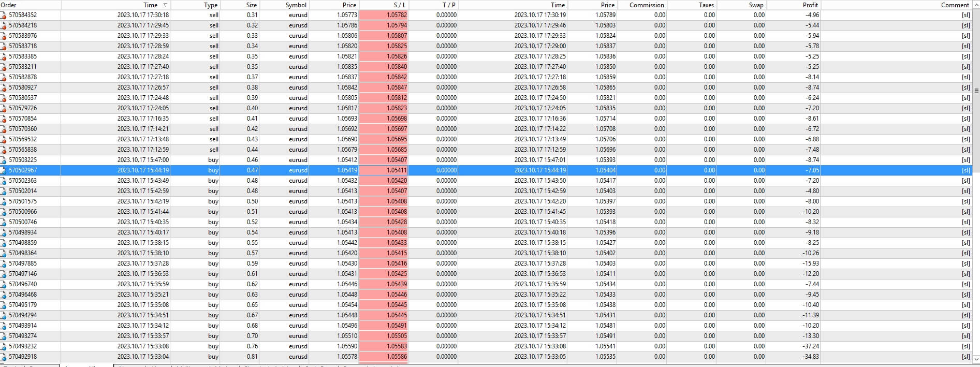The width and height of the screenshot is (980, 367).
Task: Click order number 570498364
Action: pos(23,253)
